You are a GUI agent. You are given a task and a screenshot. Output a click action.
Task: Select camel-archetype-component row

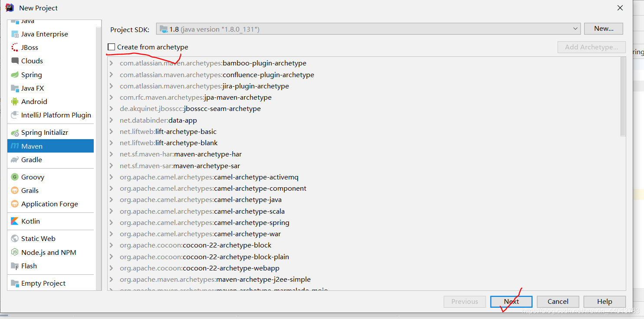(364, 189)
